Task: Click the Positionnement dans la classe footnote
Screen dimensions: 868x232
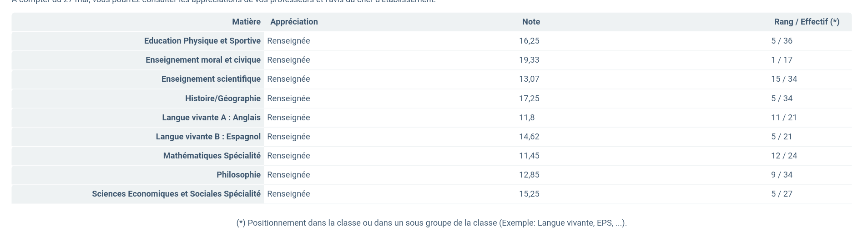Action: pos(431,223)
